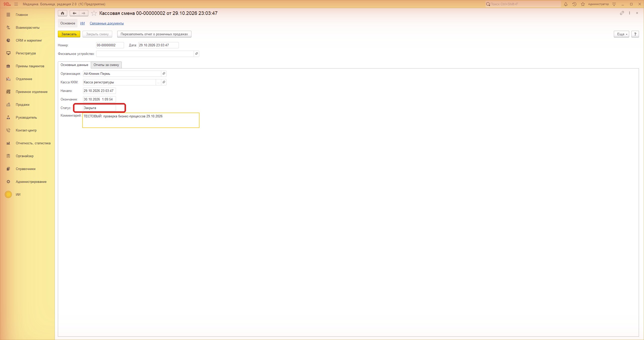Choose Касса ККМ value via ellipsis button
The width and height of the screenshot is (644, 340).
click(x=158, y=82)
